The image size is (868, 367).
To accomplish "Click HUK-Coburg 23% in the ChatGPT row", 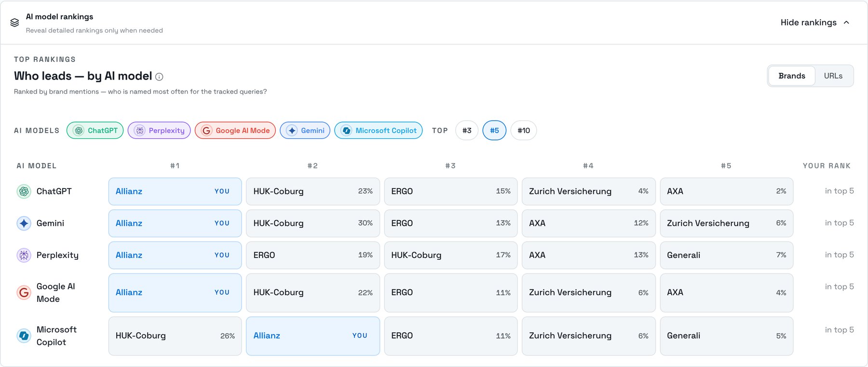I will (x=313, y=191).
